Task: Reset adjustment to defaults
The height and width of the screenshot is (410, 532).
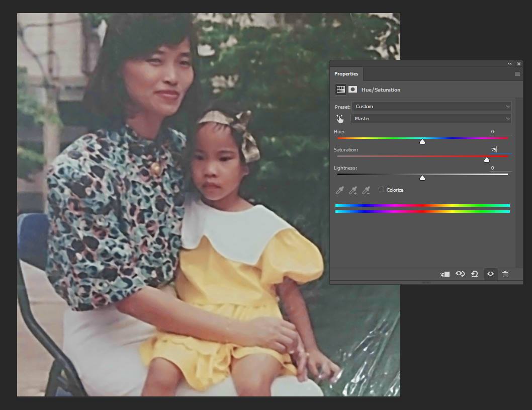Action: click(475, 274)
